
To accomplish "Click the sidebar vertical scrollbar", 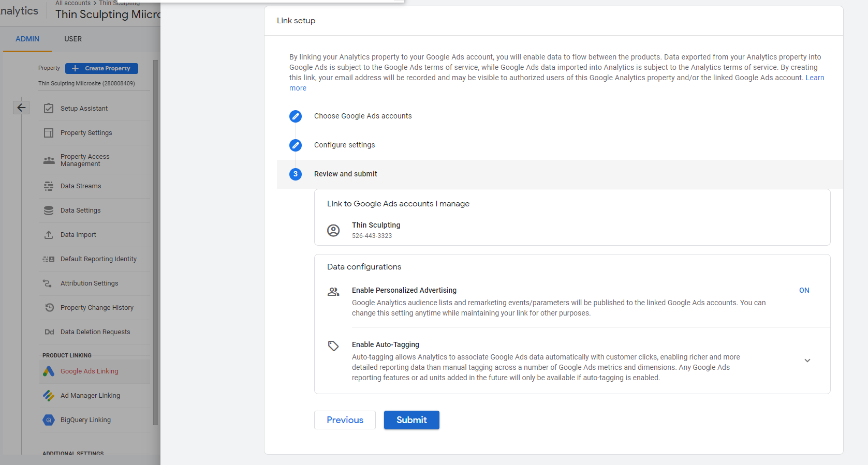I will tap(155, 243).
